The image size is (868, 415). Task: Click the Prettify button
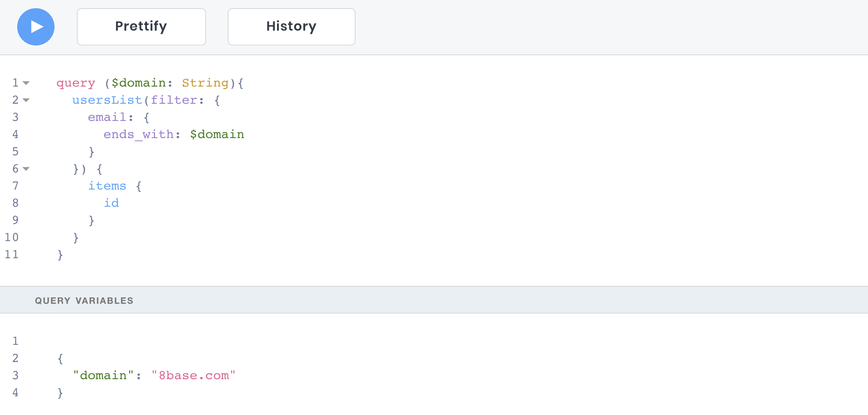tap(141, 27)
